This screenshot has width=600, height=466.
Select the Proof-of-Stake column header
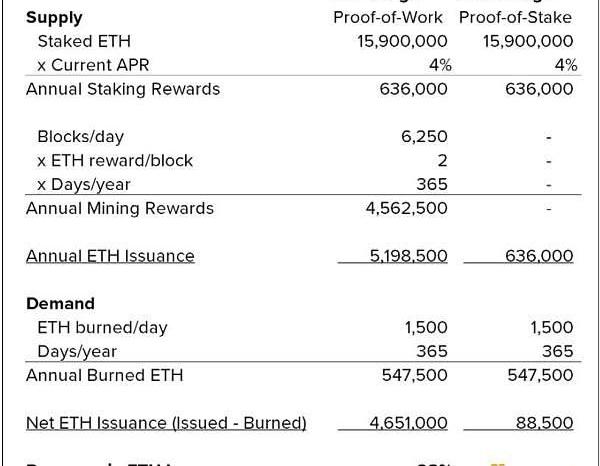tap(515, 18)
